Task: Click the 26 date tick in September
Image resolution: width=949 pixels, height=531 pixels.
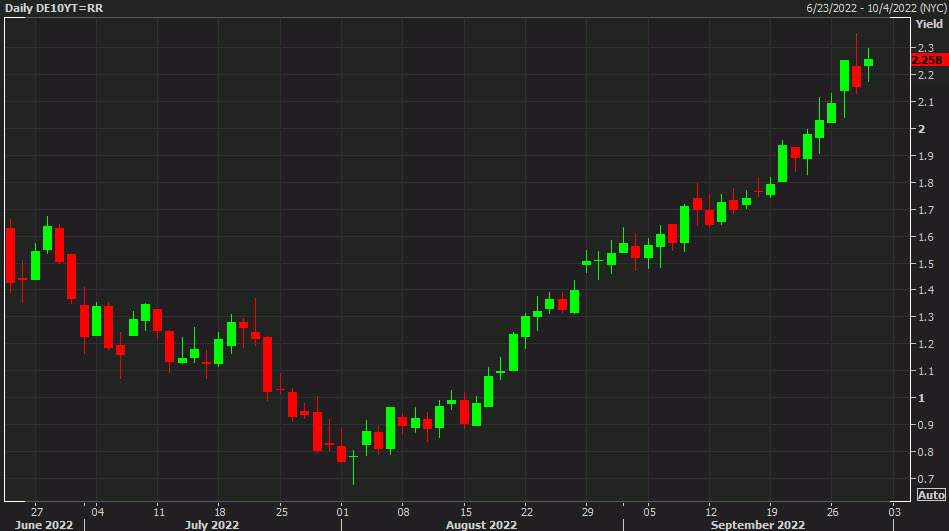Action: coord(833,512)
